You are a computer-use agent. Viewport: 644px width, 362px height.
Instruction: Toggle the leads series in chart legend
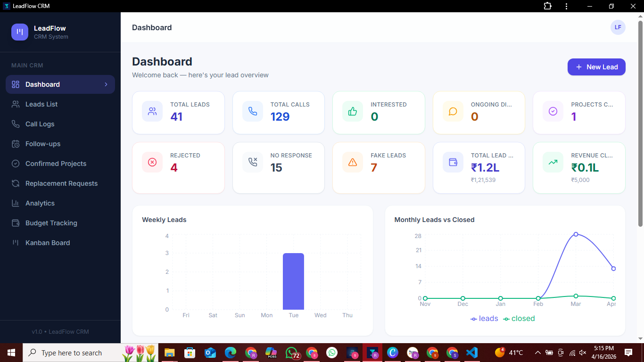tap(484, 319)
